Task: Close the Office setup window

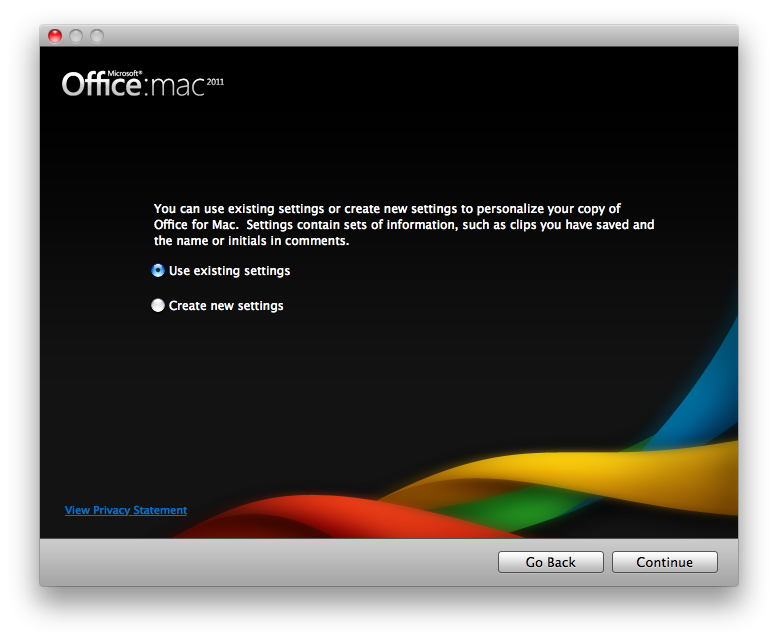Action: (x=55, y=36)
